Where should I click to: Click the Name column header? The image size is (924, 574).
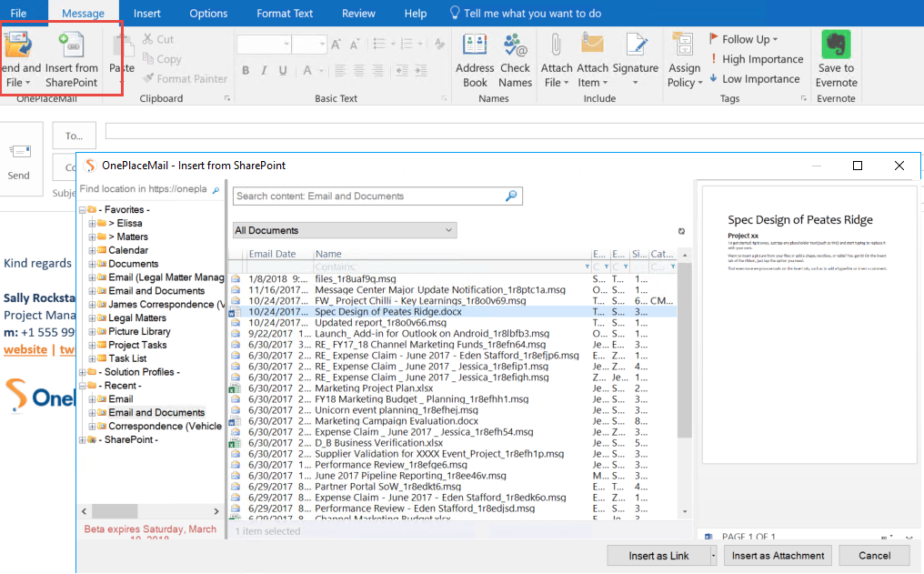pos(452,254)
